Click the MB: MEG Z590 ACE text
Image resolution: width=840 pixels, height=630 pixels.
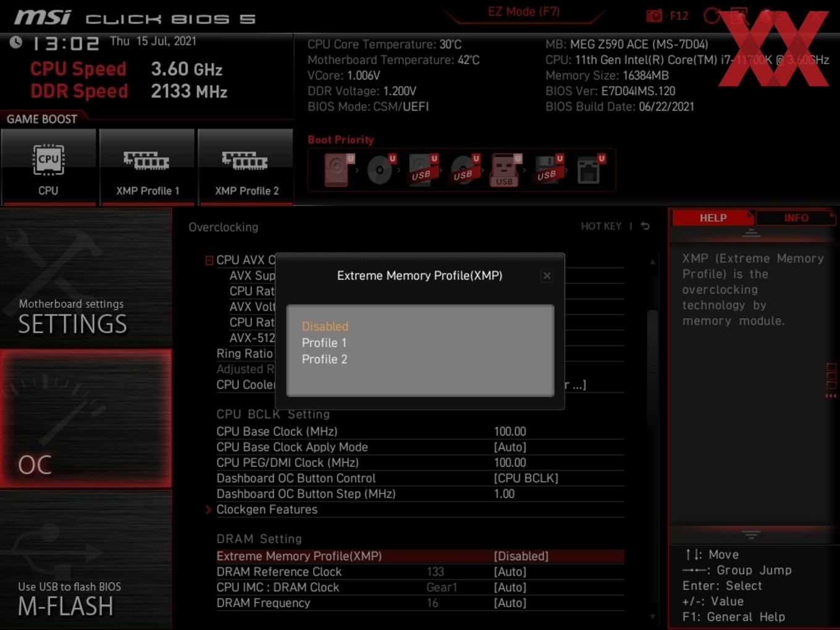(627, 44)
